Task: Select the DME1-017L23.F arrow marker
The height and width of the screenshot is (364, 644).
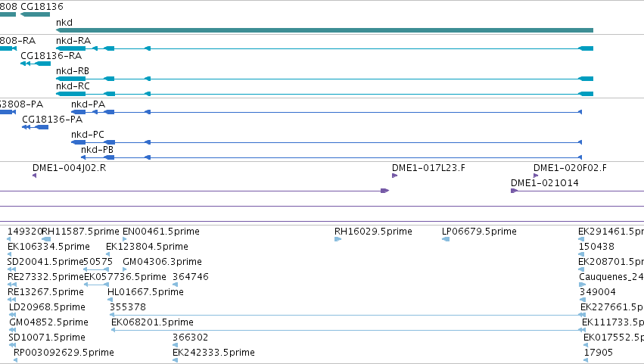Action: coord(395,176)
